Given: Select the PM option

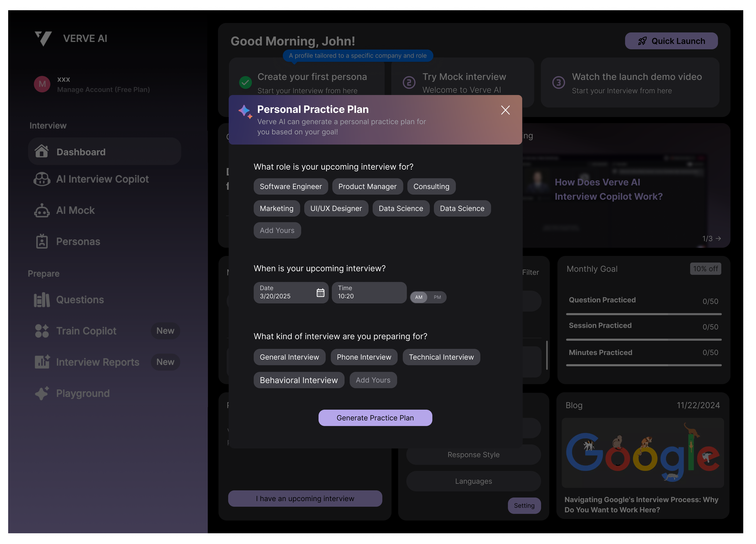Looking at the screenshot, I should (437, 298).
